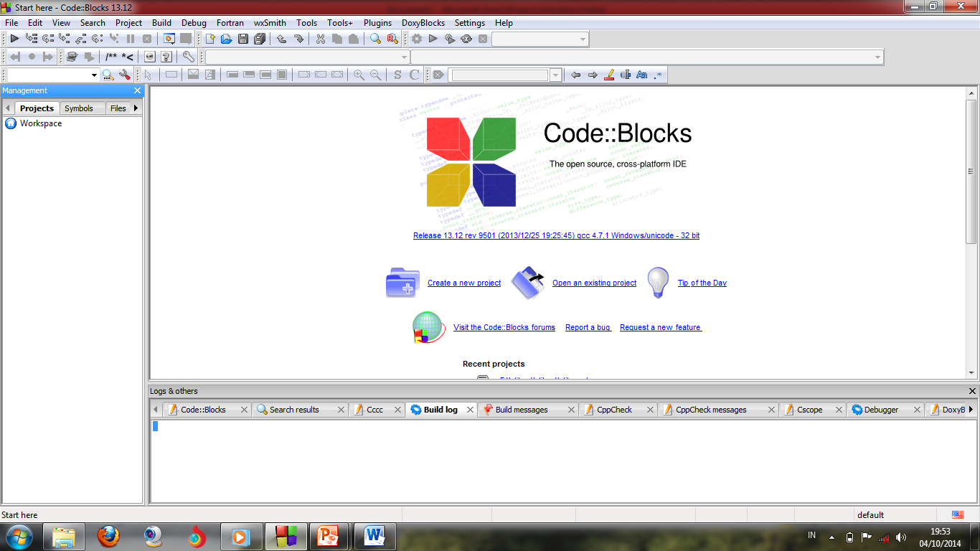Expand the incremental search history dropdown
980x551 pixels.
pyautogui.click(x=555, y=74)
